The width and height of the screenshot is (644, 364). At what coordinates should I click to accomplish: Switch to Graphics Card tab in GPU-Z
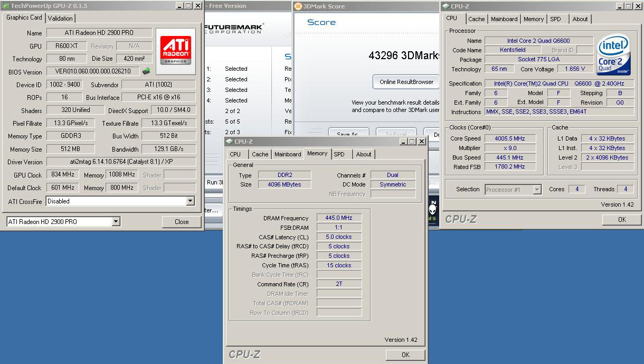pyautogui.click(x=24, y=17)
